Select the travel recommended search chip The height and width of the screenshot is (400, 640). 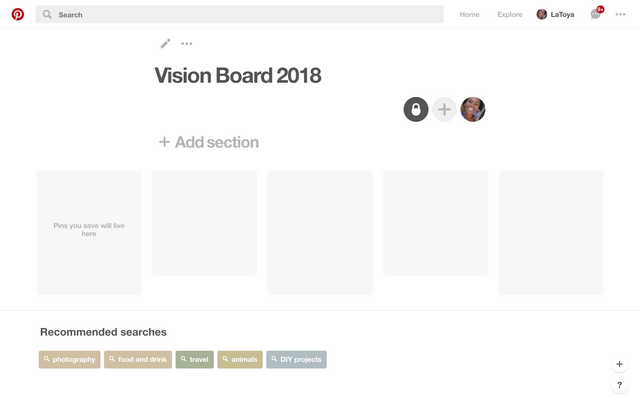195,359
